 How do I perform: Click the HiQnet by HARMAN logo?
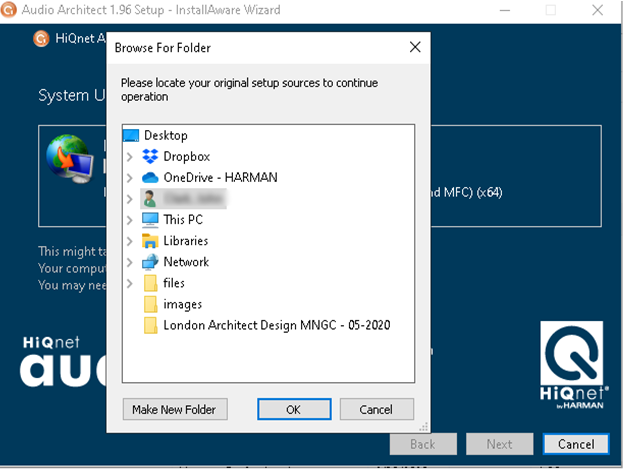click(572, 365)
